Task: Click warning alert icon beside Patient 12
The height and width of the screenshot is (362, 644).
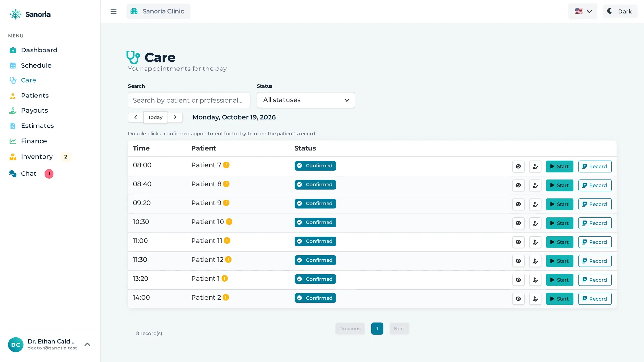Action: pos(228,259)
